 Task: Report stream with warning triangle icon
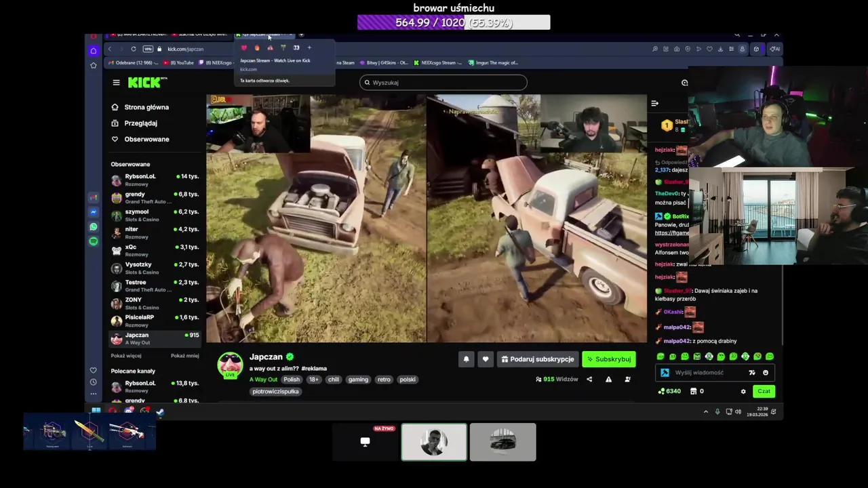(x=608, y=380)
